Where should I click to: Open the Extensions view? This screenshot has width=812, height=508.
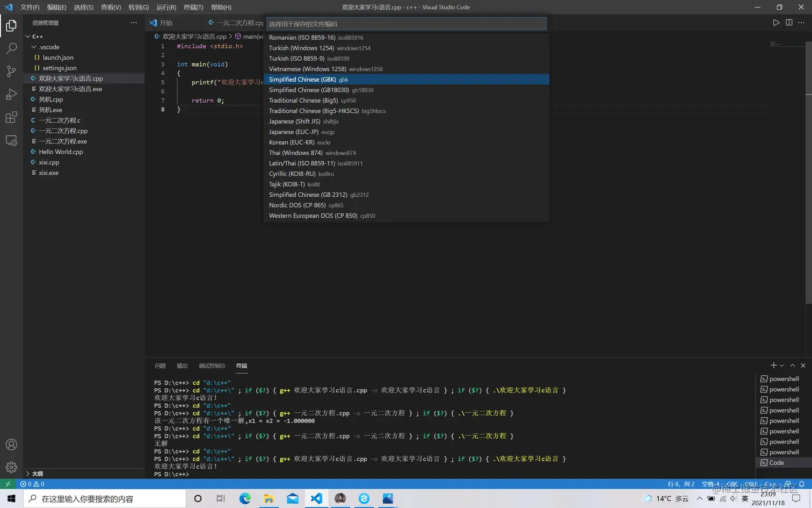coord(11,118)
